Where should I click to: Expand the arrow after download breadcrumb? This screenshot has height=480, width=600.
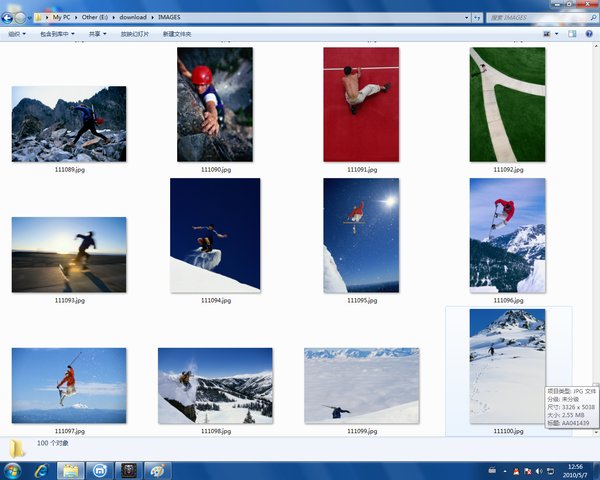tap(152, 18)
